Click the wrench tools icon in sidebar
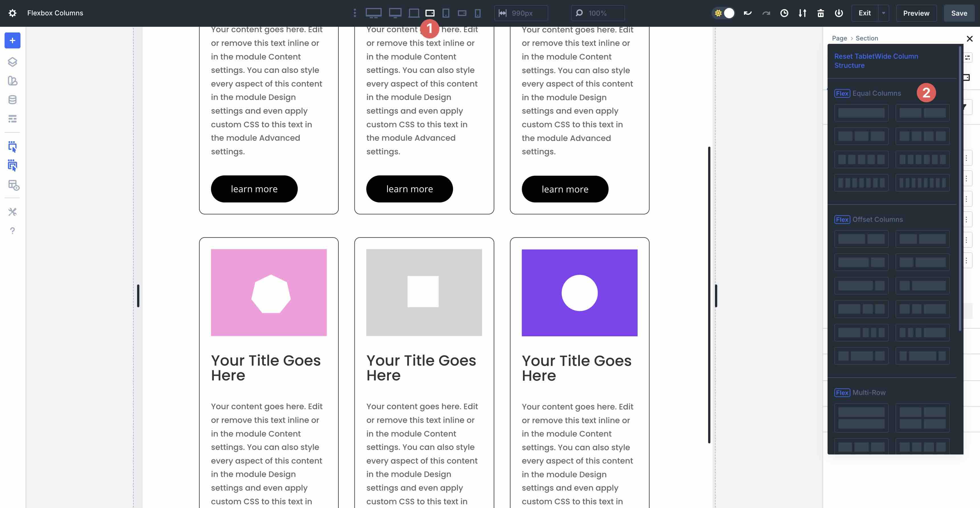Viewport: 980px width, 508px height. pos(13,212)
